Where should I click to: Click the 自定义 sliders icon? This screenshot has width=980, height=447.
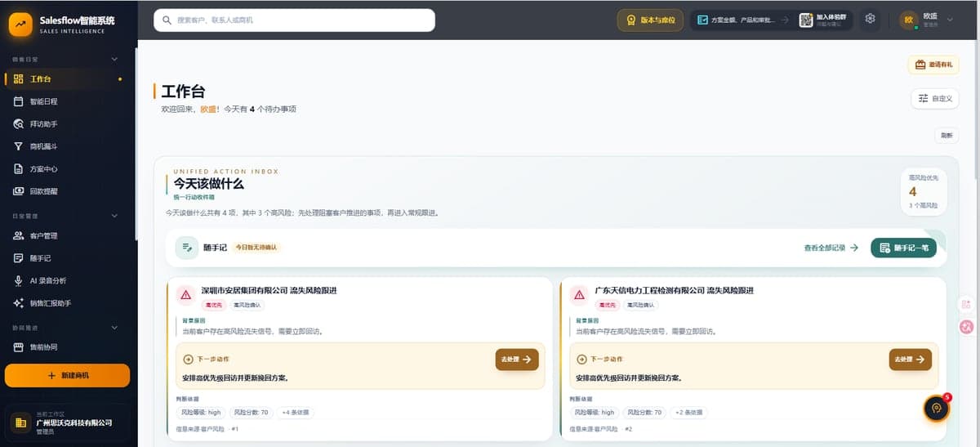(923, 98)
